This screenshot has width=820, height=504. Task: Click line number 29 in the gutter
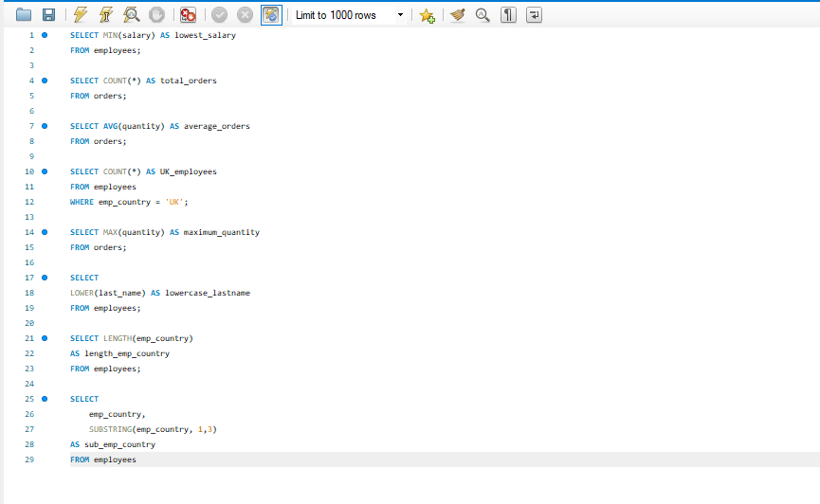(29, 459)
